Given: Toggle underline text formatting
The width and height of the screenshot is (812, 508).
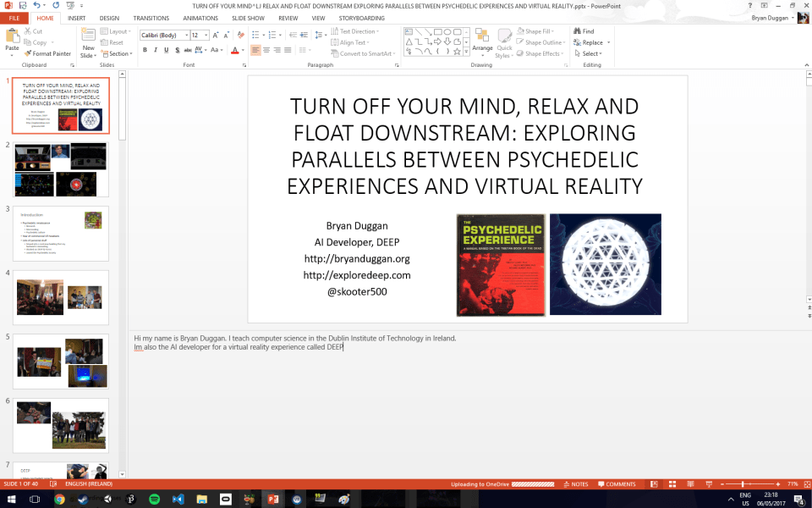Looking at the screenshot, I should (167, 50).
